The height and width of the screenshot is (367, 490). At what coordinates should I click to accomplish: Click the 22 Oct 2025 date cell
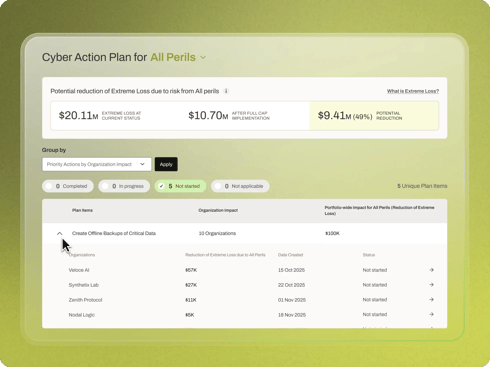pyautogui.click(x=291, y=285)
